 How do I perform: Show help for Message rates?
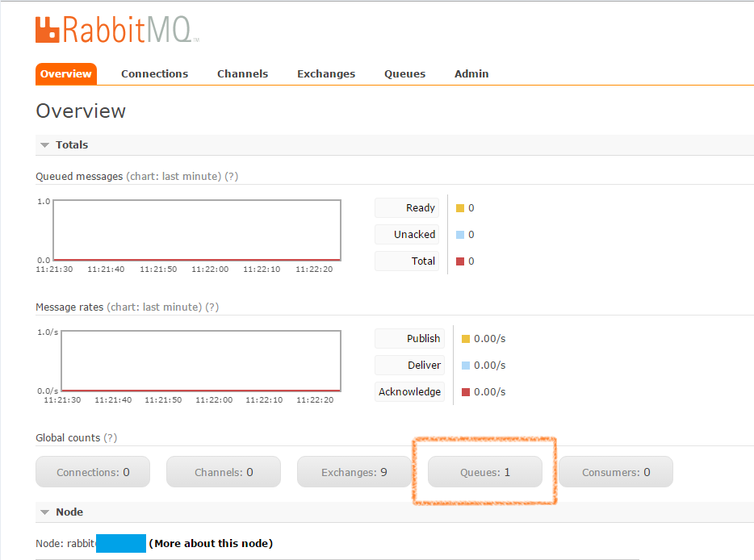[x=212, y=307]
